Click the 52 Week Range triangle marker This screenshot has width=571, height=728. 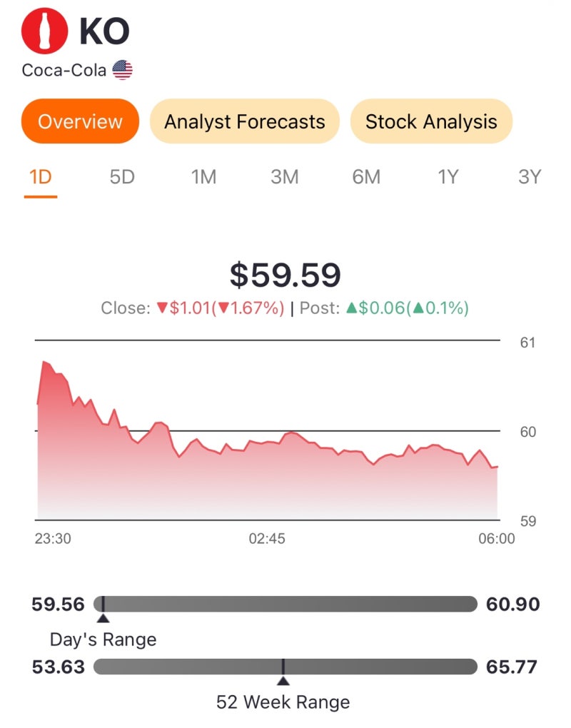click(283, 680)
